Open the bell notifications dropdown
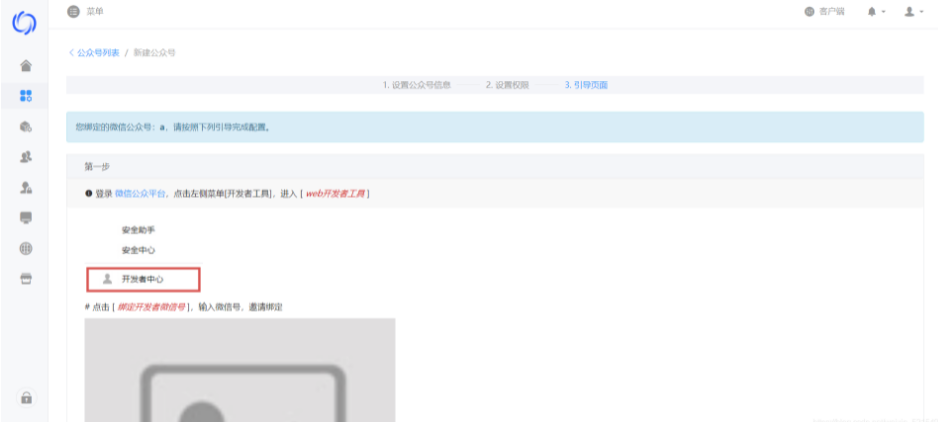938x422 pixels. pos(876,11)
